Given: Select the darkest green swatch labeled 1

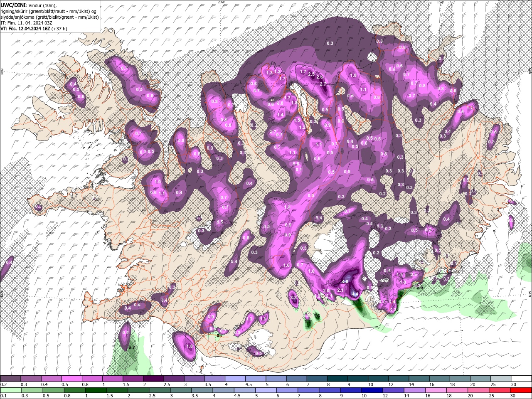Looking at the screenshot, I should pyautogui.click(x=96, y=390).
